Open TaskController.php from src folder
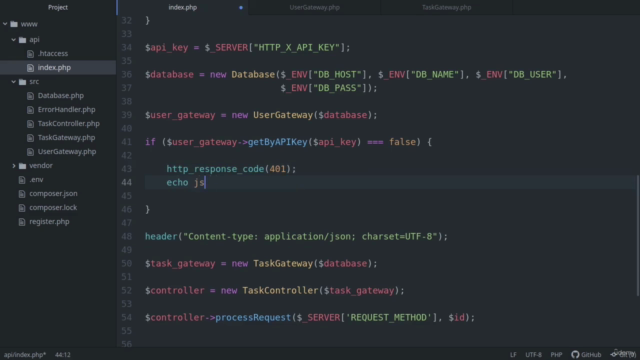This screenshot has height=360, width=640. 69,123
